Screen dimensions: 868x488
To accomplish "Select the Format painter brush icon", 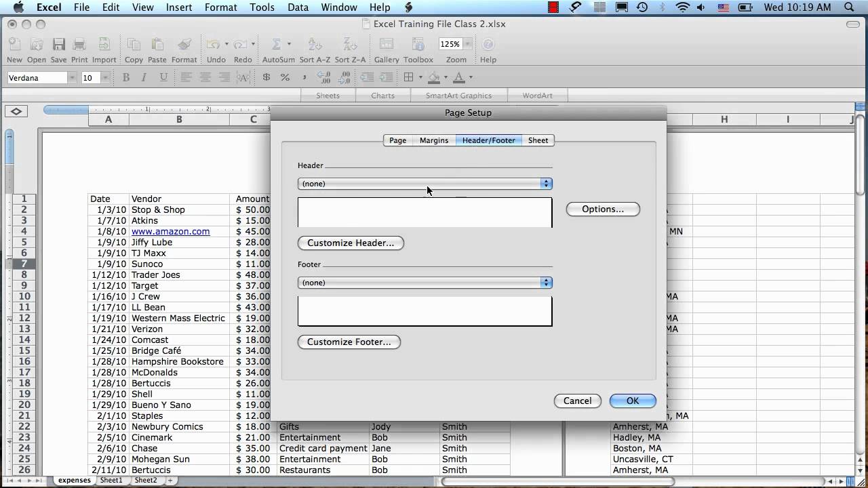I will pyautogui.click(x=184, y=45).
